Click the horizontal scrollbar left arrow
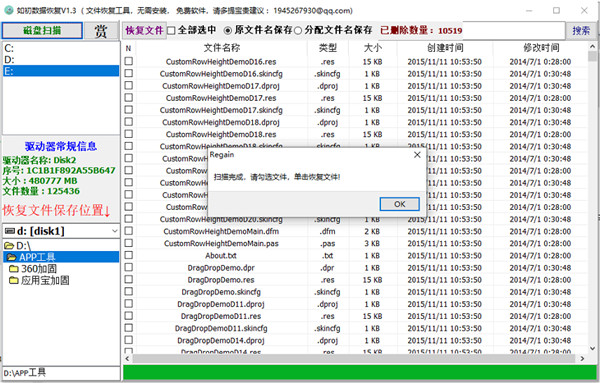Screen dimensions: 600x383 (x=127, y=359)
